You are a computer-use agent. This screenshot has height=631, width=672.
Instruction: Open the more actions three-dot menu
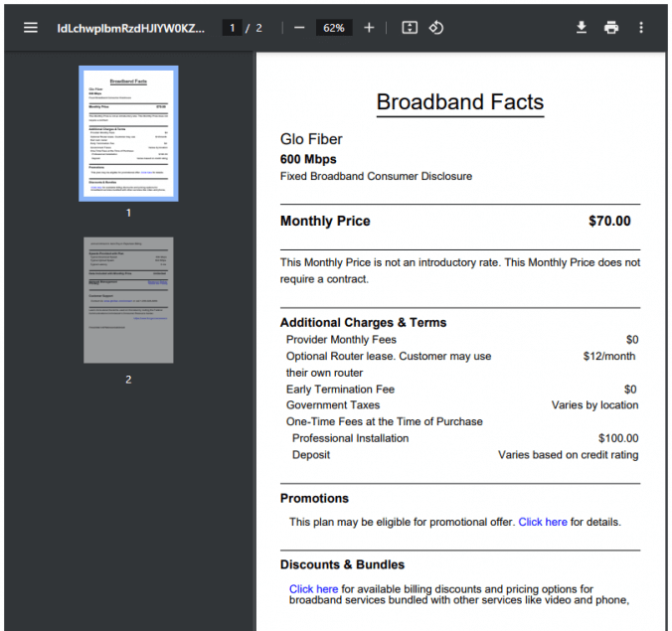641,28
